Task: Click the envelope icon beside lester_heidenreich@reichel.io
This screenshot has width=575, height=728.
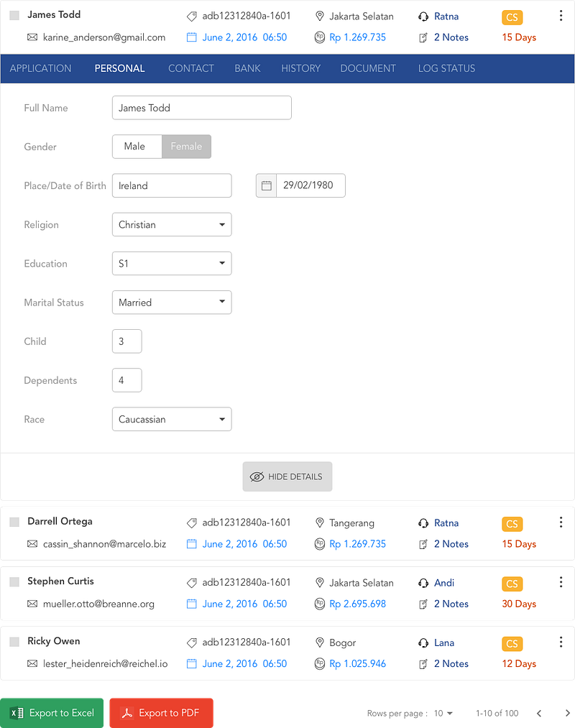Action: tap(32, 663)
